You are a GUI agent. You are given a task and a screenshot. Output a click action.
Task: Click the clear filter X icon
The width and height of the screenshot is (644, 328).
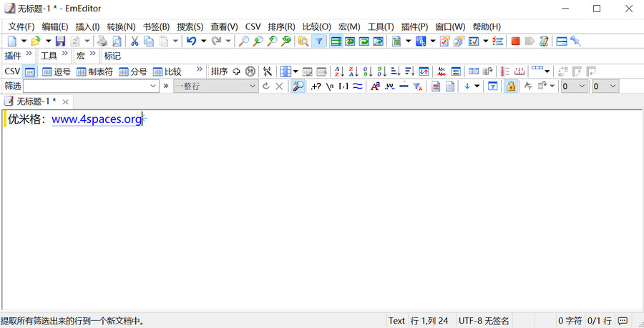[279, 86]
